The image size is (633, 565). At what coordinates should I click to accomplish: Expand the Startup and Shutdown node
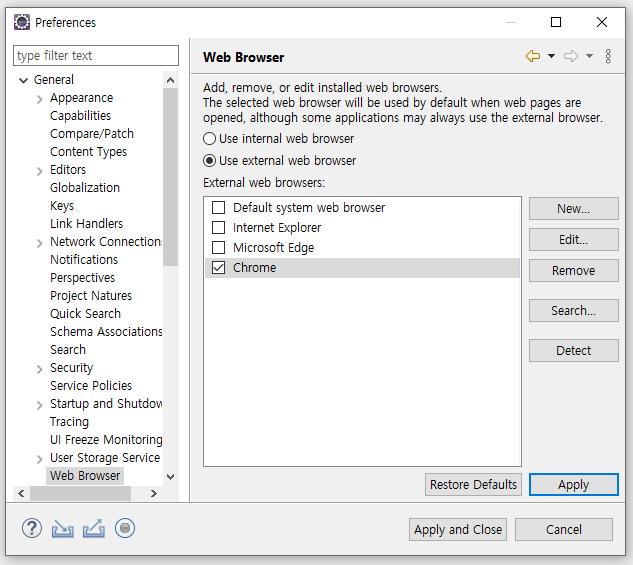[x=39, y=405]
